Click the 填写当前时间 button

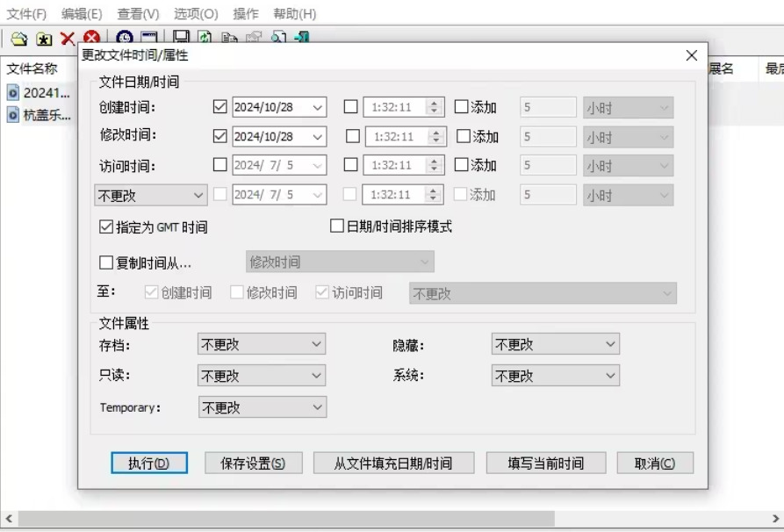point(546,463)
